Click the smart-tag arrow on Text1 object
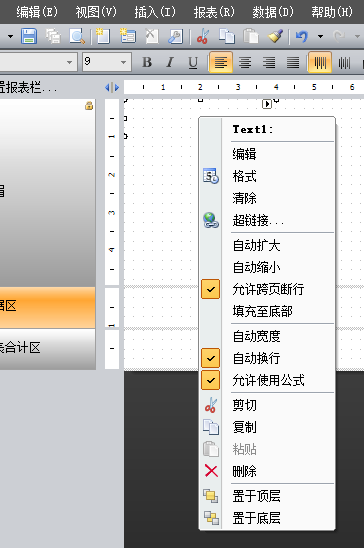The height and width of the screenshot is (548, 364). (x=267, y=104)
